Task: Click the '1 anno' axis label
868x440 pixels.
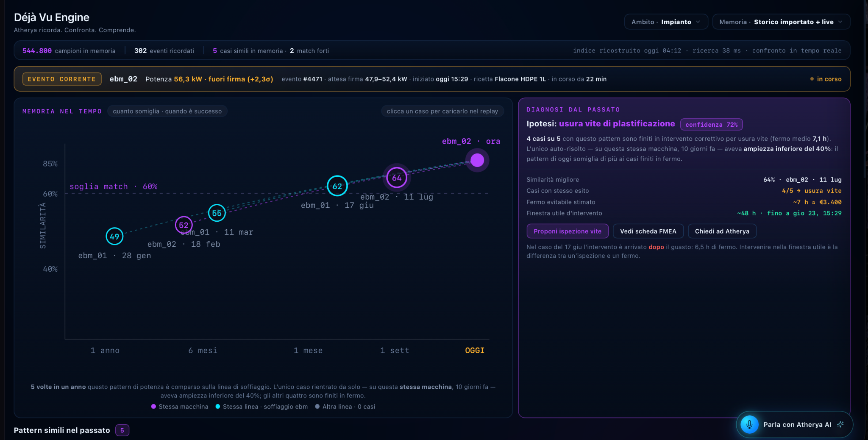Action: 105,351
